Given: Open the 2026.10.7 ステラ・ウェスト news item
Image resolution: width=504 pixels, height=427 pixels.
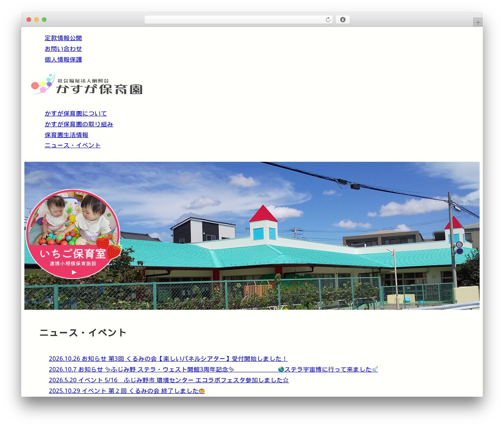Looking at the screenshot, I should 213,369.
